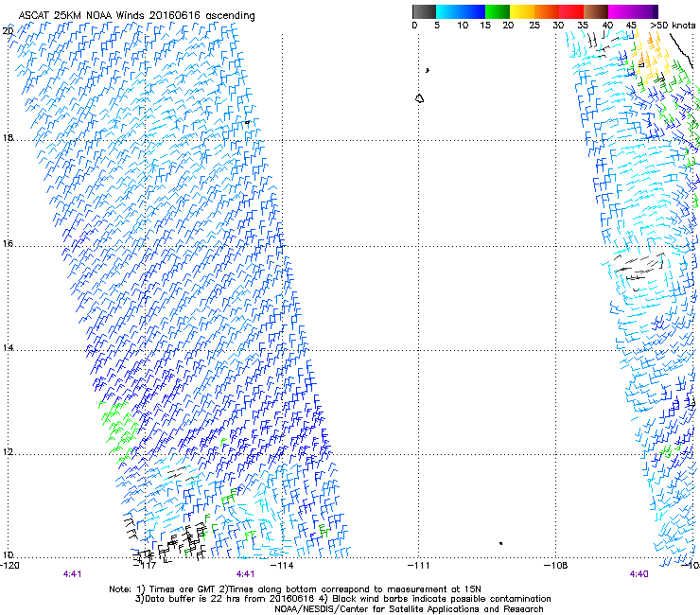
Task: Click the longitude label "-120"
Action: click(9, 566)
